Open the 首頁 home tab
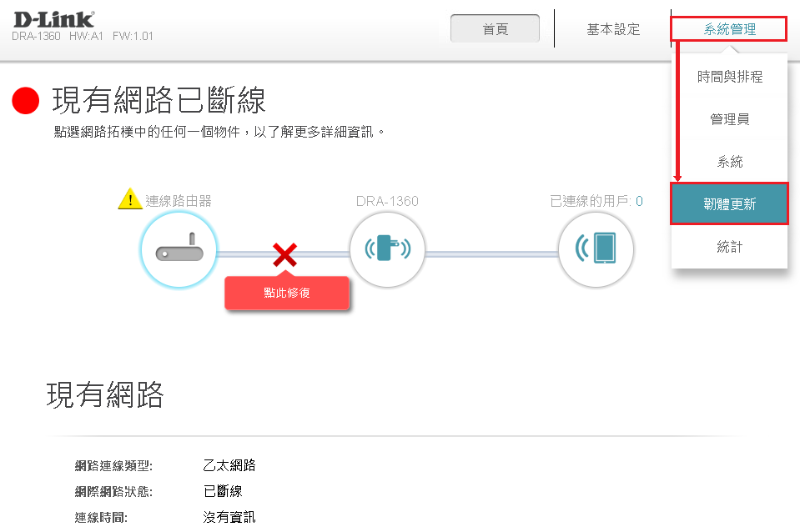Viewport: 800px width, 532px height. tap(495, 29)
